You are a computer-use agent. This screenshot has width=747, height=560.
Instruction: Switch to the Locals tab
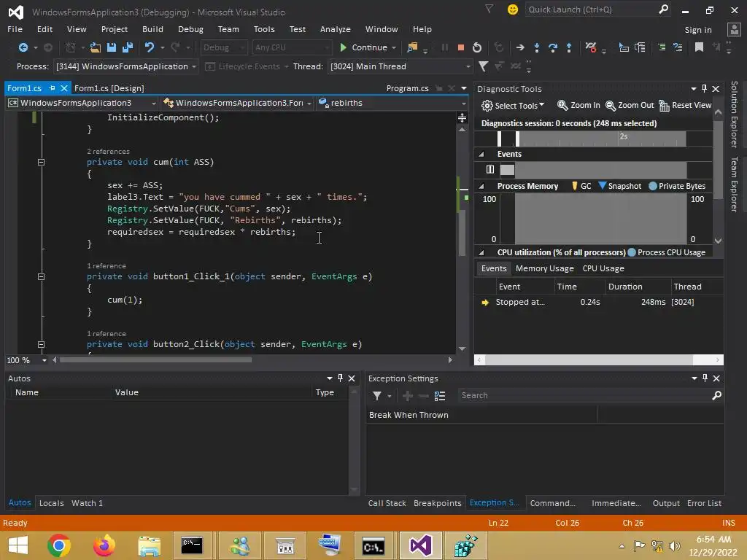52,503
